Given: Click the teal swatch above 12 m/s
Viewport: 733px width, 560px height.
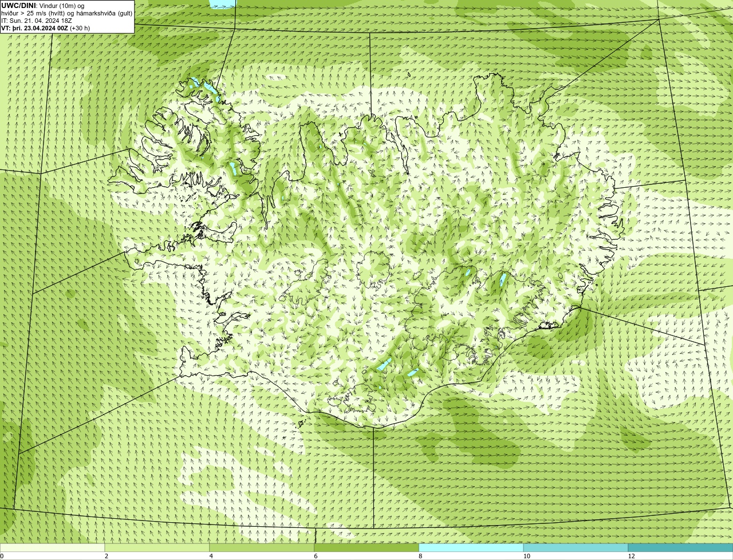Looking at the screenshot, I should tap(680, 548).
